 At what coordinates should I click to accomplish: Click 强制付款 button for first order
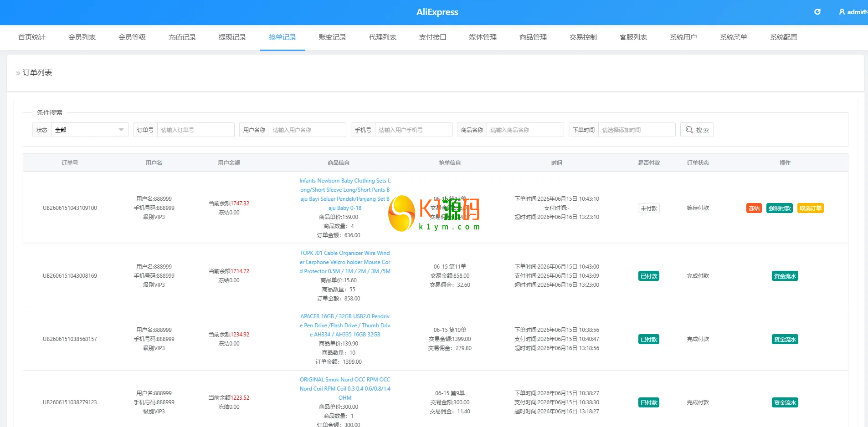[780, 208]
